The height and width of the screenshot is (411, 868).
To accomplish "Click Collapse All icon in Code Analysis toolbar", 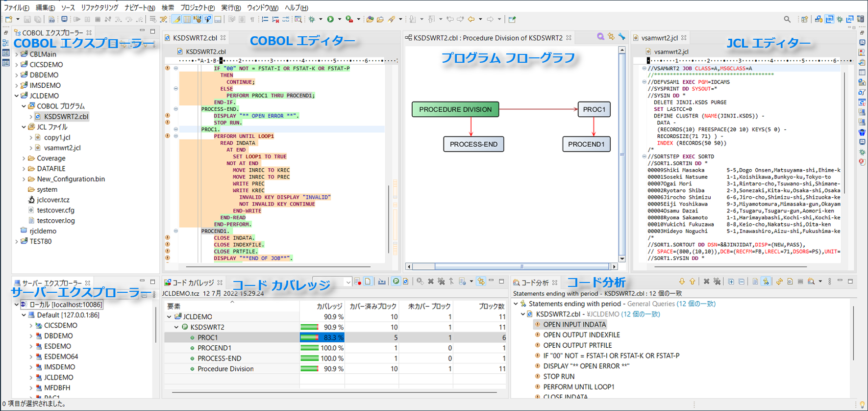I will coord(741,282).
